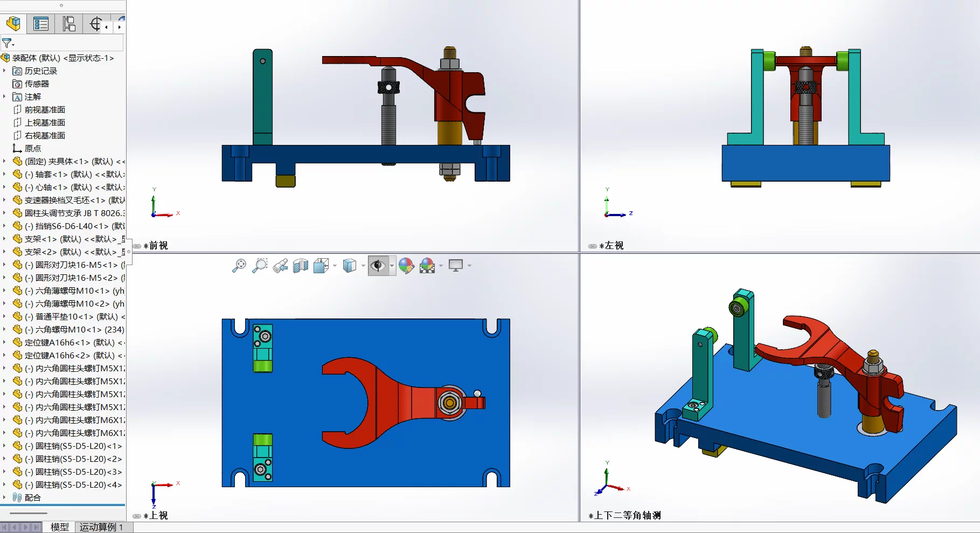Select the 夹具体<1> fixed component

pyautogui.click(x=69, y=161)
